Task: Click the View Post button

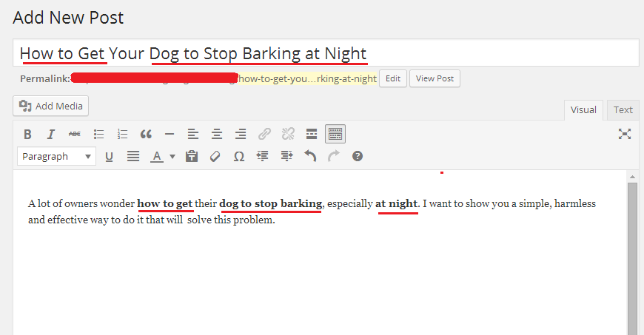Action: click(435, 78)
